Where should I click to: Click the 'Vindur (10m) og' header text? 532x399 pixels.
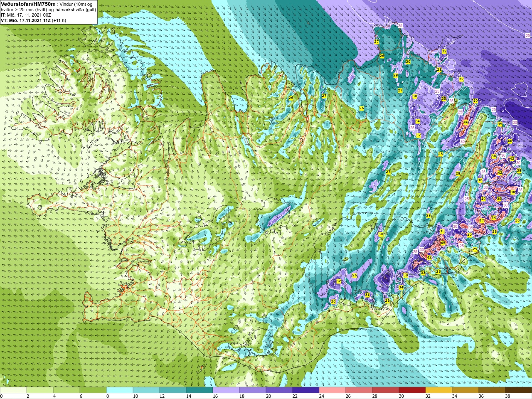(x=76, y=4)
